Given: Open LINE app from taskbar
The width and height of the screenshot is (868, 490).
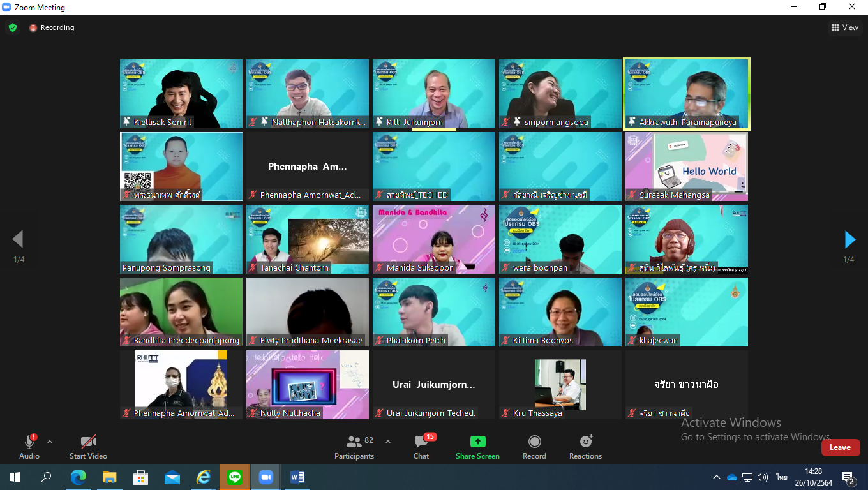Looking at the screenshot, I should (x=234, y=477).
